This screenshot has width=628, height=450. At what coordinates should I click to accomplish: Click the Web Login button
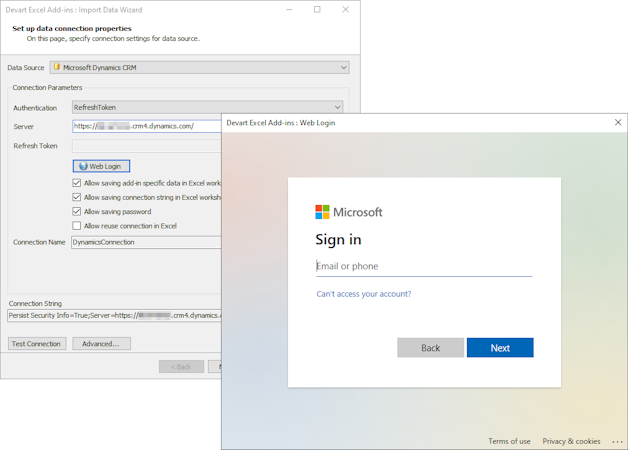(x=101, y=166)
